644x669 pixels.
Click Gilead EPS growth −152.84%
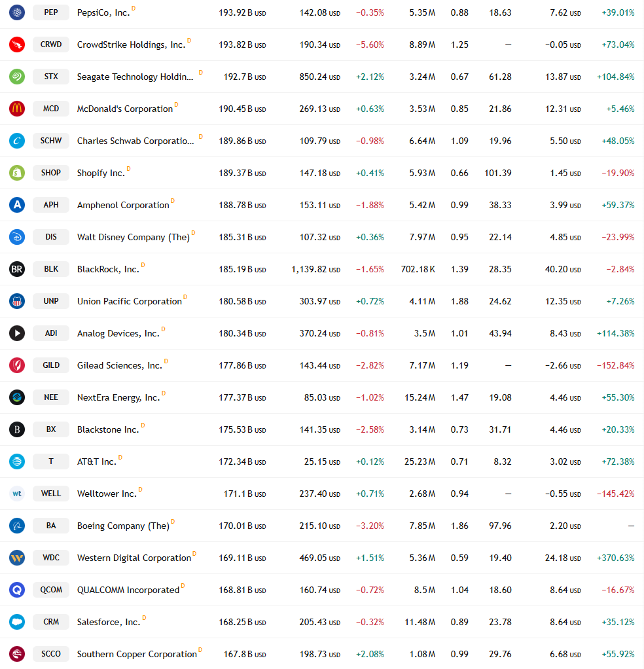pos(615,366)
